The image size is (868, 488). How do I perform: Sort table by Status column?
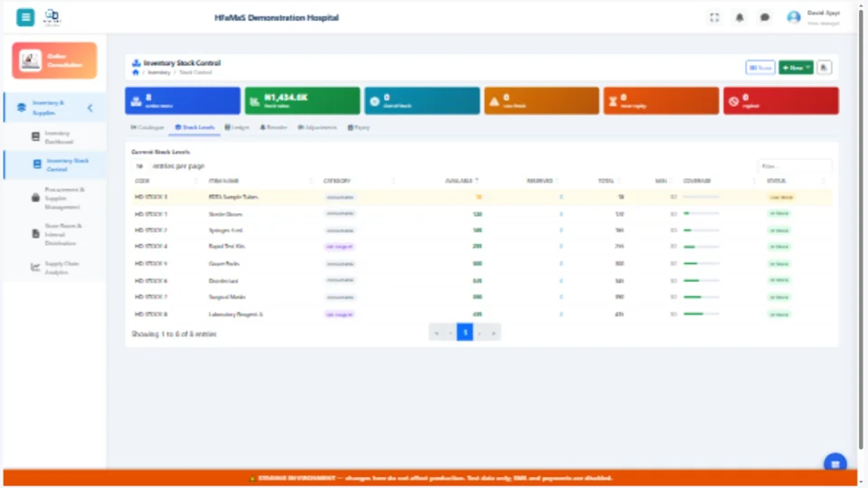click(x=796, y=181)
